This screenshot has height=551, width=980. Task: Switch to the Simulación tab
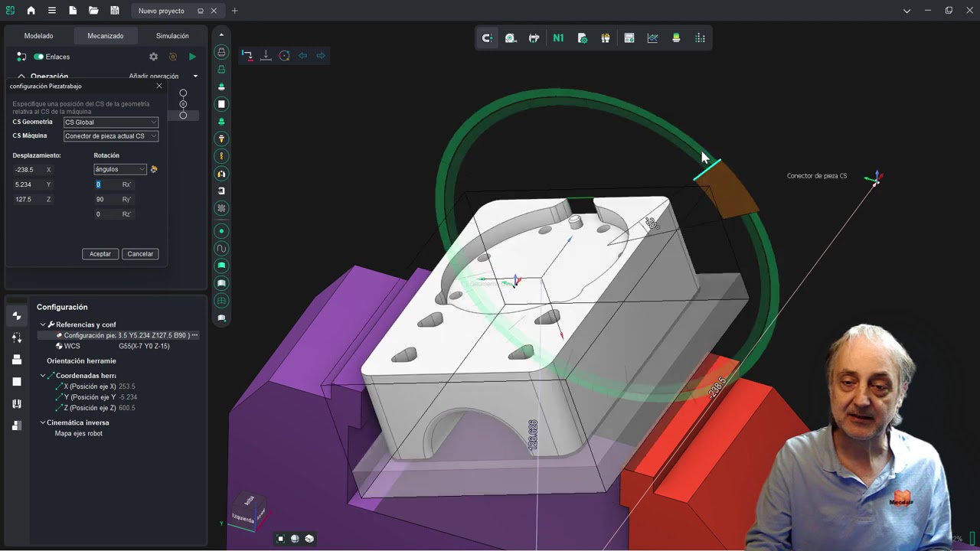172,36
